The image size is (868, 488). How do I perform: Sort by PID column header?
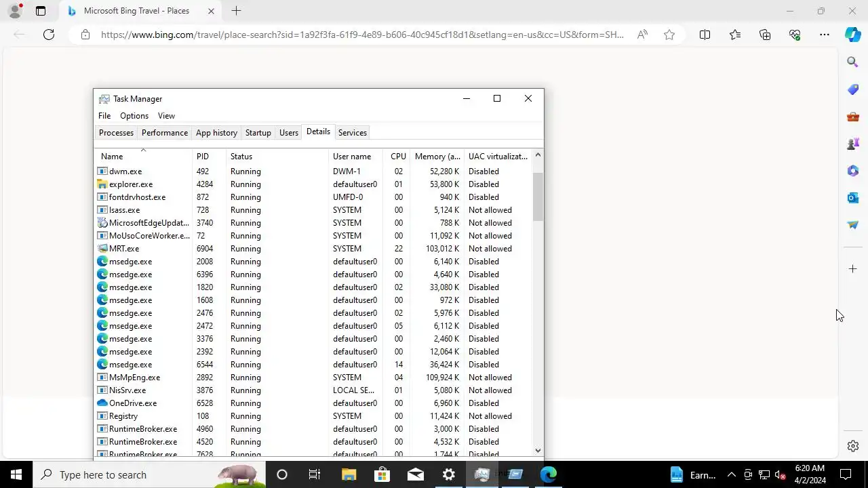coord(209,157)
